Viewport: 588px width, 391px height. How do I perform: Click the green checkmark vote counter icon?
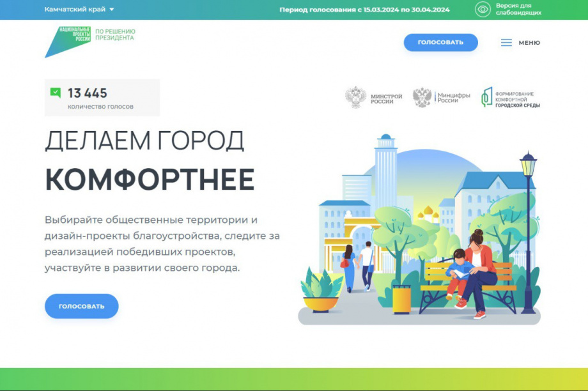56,92
